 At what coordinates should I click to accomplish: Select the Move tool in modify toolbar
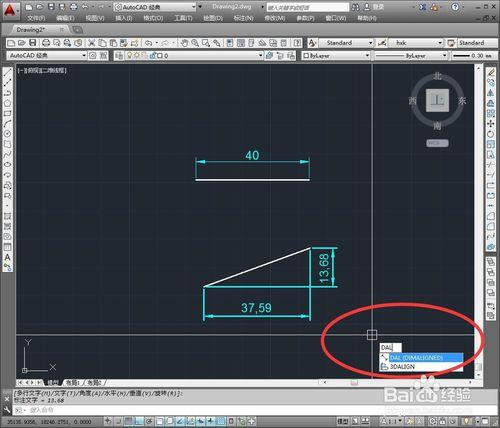(490, 124)
